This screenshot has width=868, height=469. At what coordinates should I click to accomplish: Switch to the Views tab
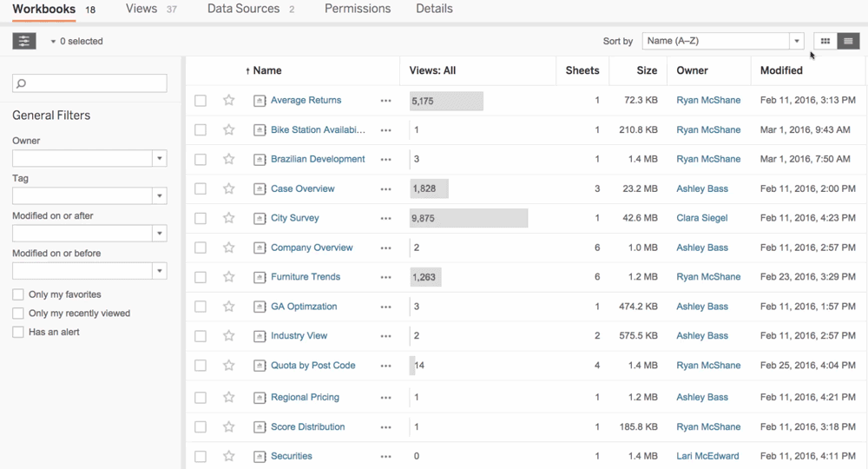click(x=141, y=9)
